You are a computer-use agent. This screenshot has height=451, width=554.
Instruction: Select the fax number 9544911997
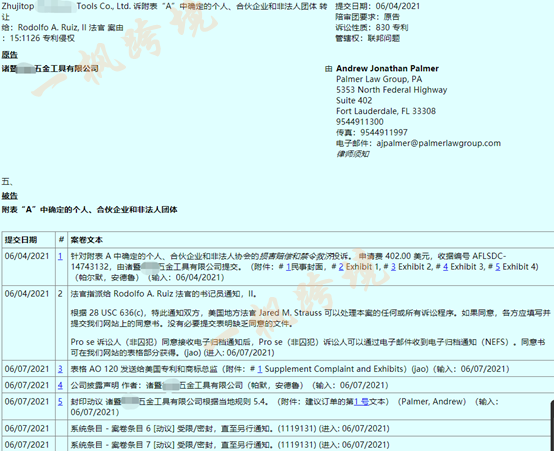pos(384,133)
